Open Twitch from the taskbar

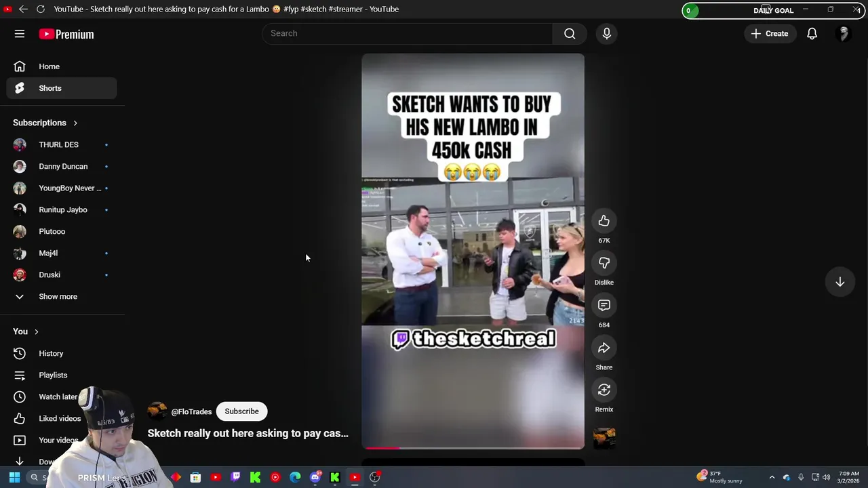(235, 477)
